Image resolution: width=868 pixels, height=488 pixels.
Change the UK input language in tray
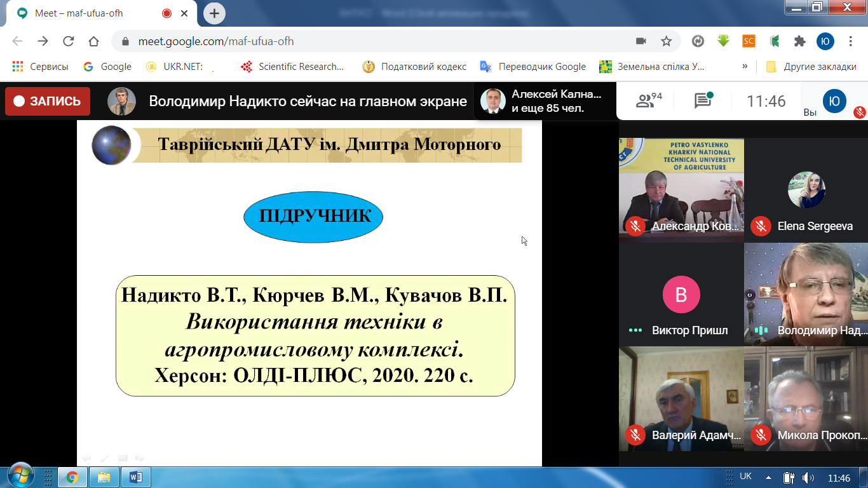[746, 476]
